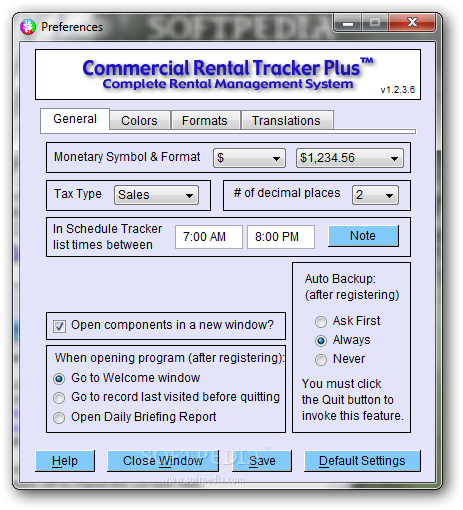This screenshot has height=510, width=463.
Task: Click the Commercial Rental Tracker Plus banner
Action: coord(228,75)
